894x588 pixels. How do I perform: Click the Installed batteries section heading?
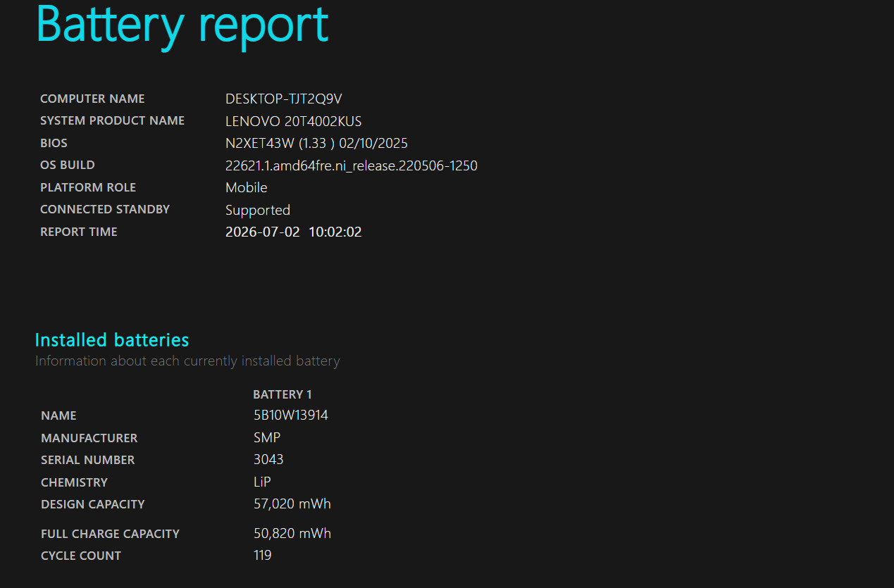pyautogui.click(x=112, y=339)
